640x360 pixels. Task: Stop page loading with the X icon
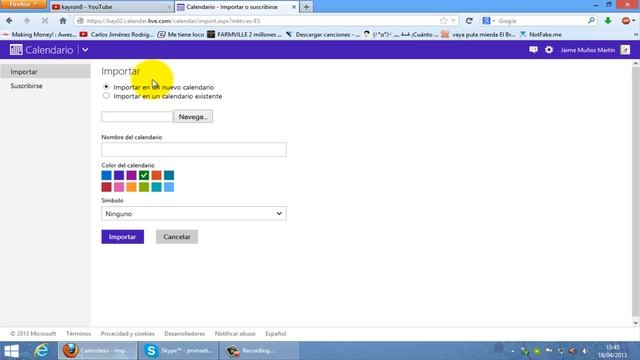(45, 20)
